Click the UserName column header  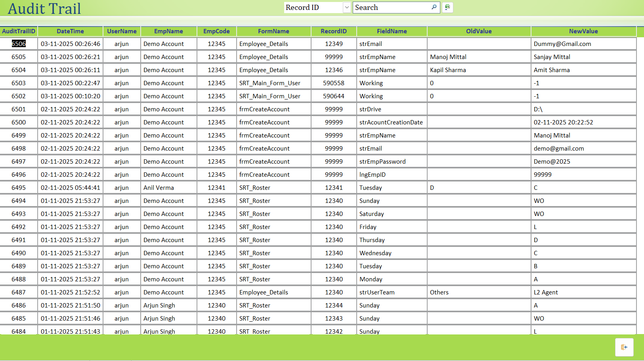click(x=122, y=31)
